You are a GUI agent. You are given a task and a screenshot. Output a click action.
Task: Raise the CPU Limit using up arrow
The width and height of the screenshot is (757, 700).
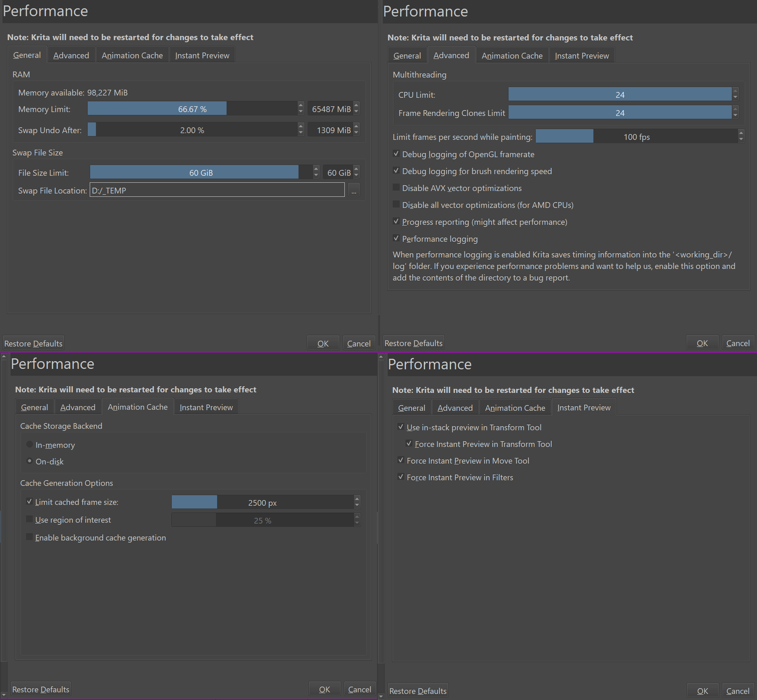click(x=735, y=91)
